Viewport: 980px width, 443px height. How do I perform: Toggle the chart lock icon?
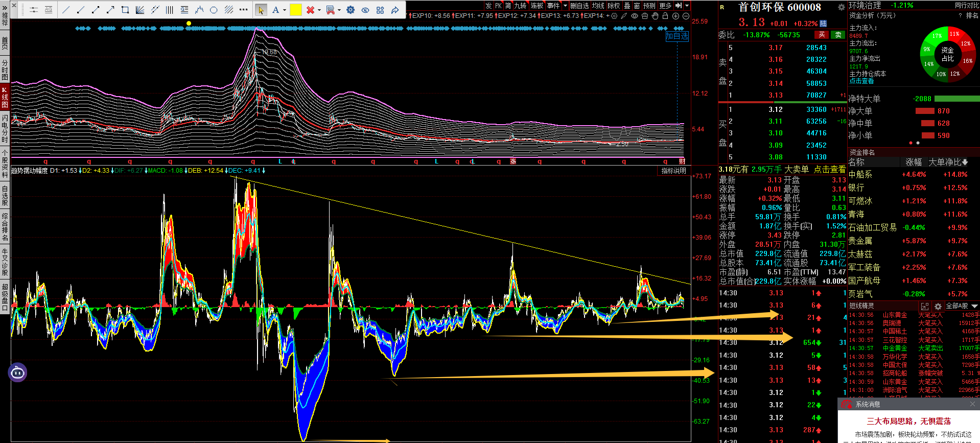tap(665, 16)
